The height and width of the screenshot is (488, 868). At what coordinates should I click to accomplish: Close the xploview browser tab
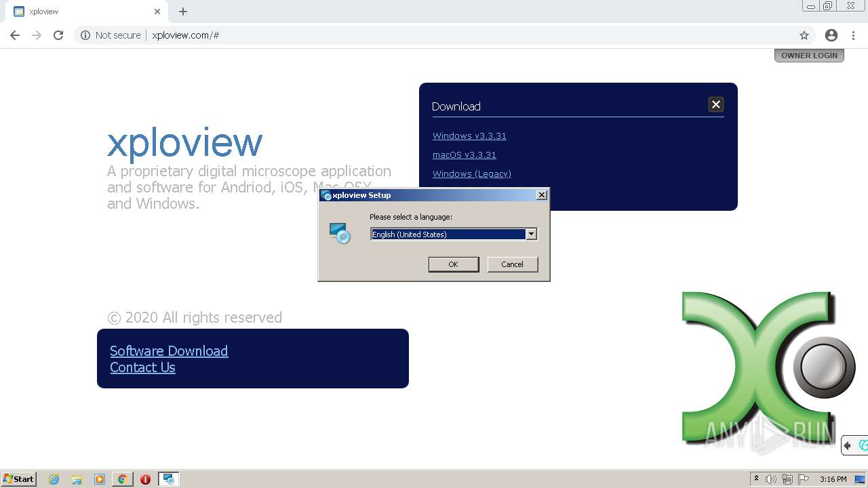pos(157,12)
